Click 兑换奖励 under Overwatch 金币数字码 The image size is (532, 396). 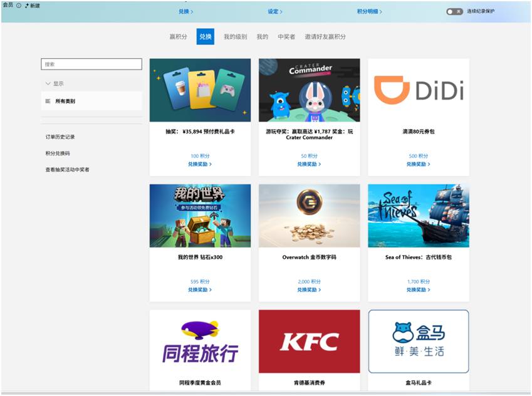pos(309,289)
